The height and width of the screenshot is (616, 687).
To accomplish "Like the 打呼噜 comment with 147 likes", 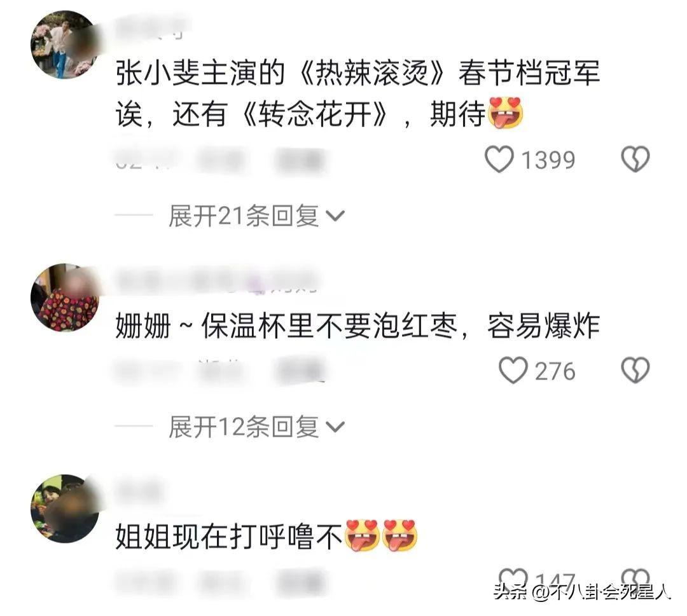I will [513, 578].
